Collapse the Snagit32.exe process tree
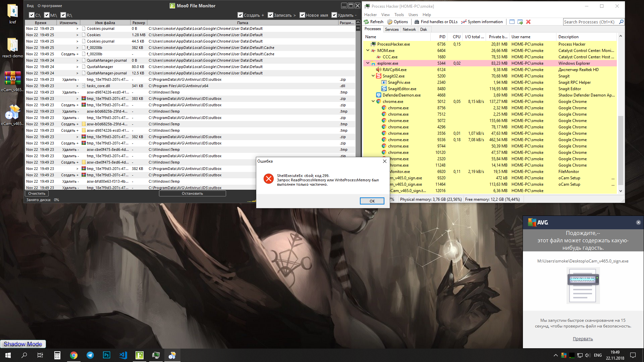 (373, 76)
